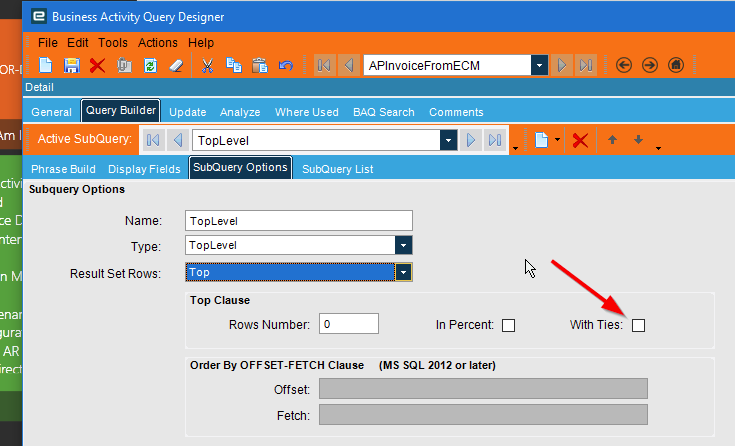Switch to the Display Fields tab
This screenshot has width=735, height=446.
[x=144, y=169]
